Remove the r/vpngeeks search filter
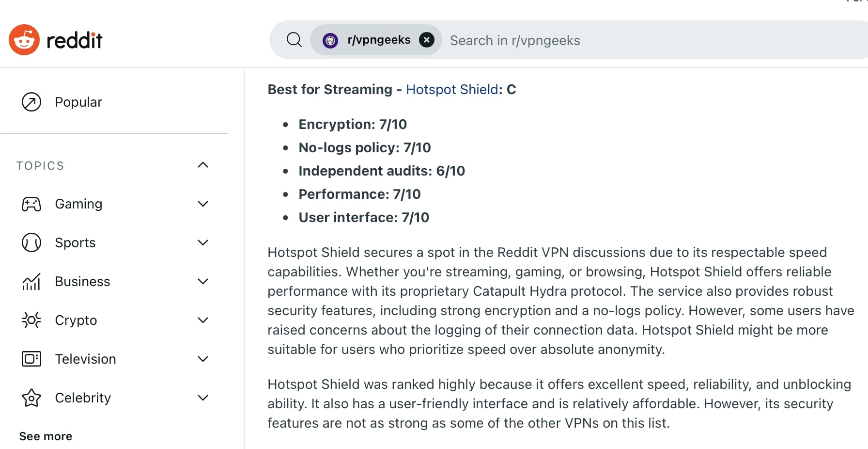The image size is (868, 449). [426, 40]
